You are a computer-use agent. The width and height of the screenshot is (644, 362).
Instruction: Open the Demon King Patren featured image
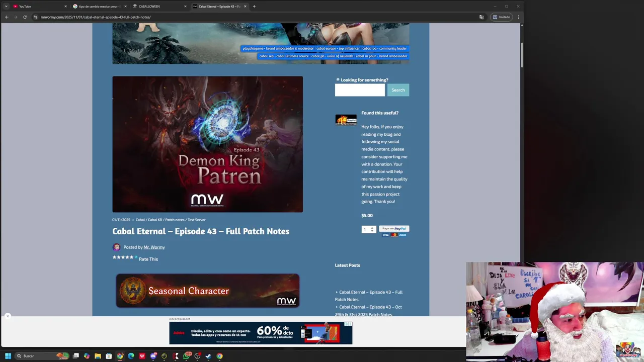207,144
